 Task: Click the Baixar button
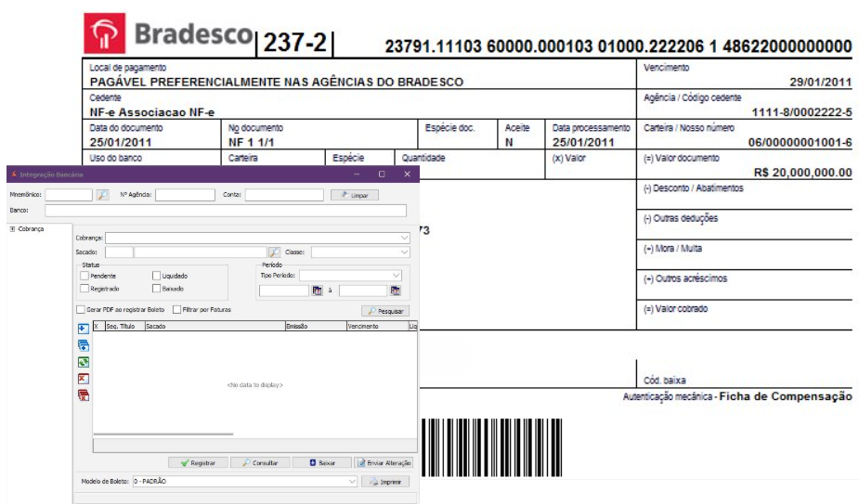pyautogui.click(x=322, y=463)
